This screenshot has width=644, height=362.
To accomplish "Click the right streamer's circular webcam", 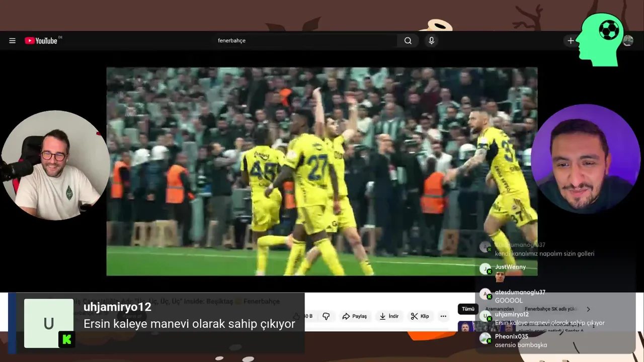I will [x=585, y=159].
